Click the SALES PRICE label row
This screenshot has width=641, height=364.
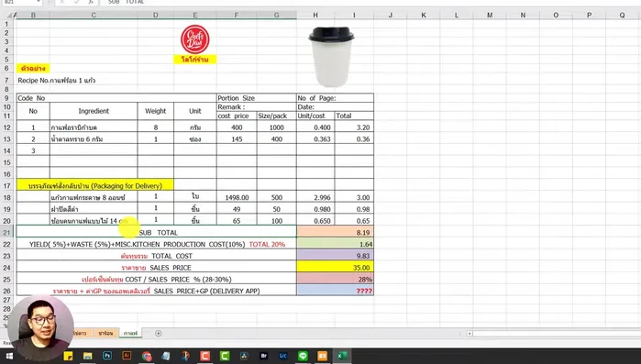[x=156, y=268]
